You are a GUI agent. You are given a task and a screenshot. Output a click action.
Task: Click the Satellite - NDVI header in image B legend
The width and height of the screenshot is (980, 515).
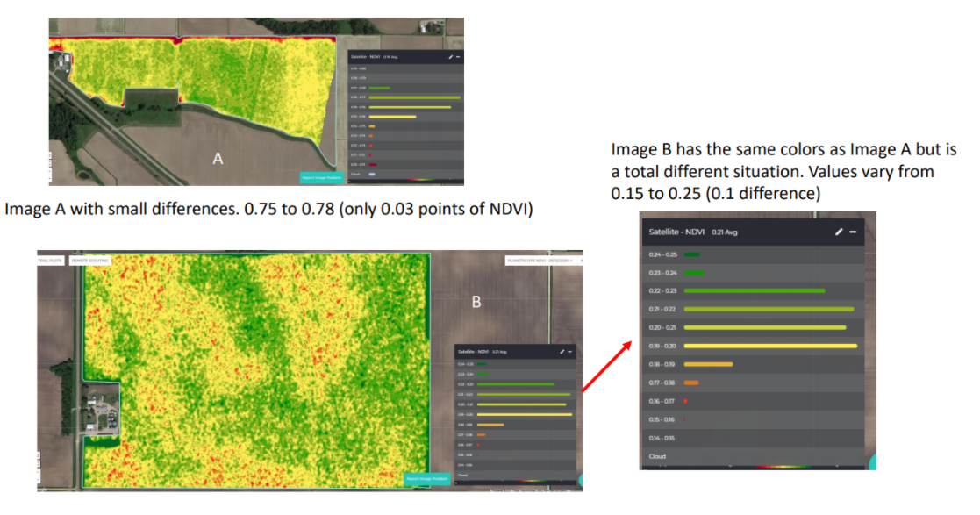pyautogui.click(x=473, y=352)
